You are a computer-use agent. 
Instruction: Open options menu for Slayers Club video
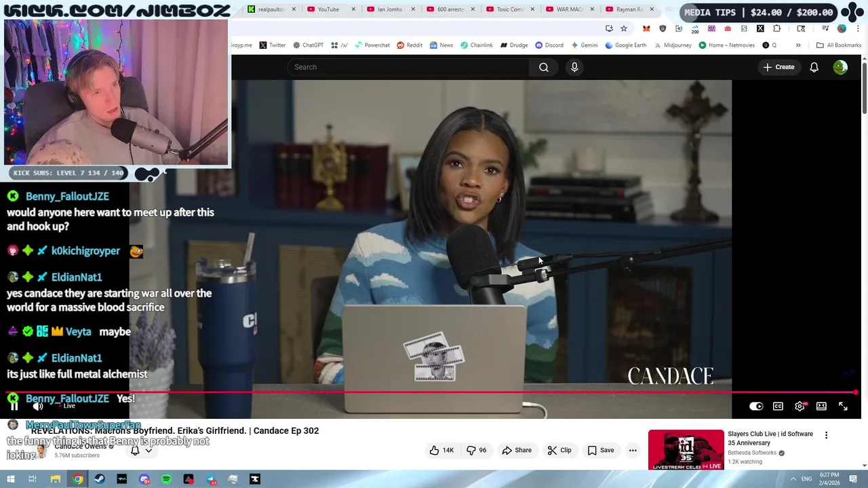(x=826, y=435)
